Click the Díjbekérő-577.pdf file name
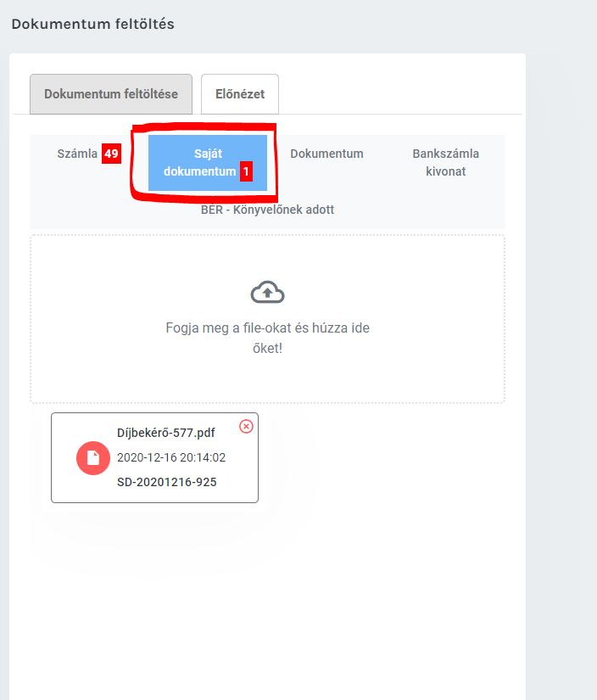597x700 pixels. (165, 433)
